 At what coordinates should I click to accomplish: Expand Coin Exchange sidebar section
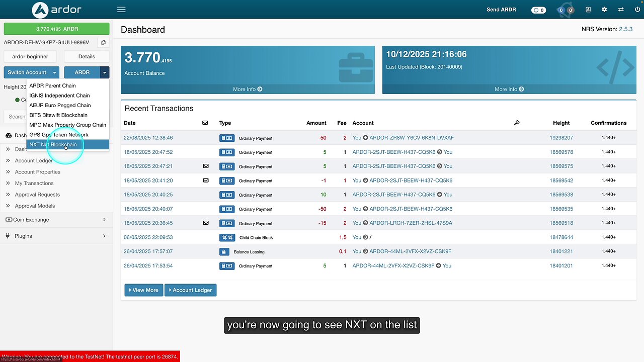tap(56, 220)
